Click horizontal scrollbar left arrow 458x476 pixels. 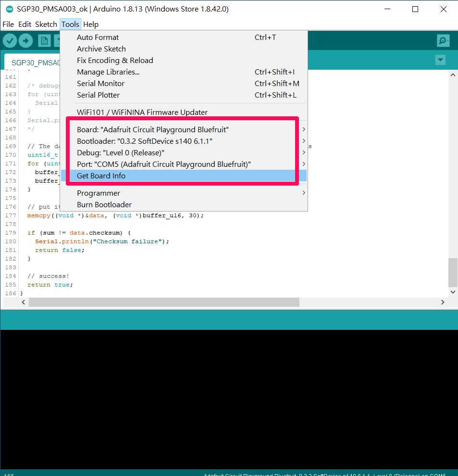(24, 302)
